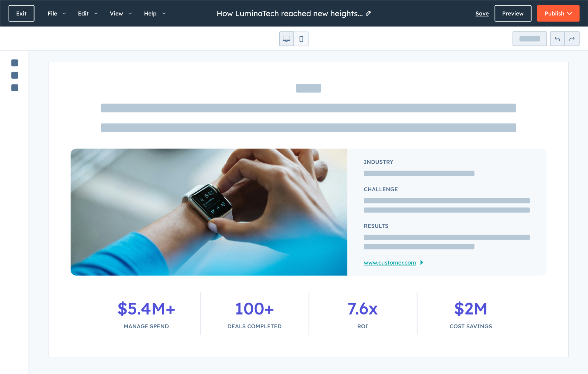
Task: Select the middle sidebar panel icon
Action: click(15, 75)
